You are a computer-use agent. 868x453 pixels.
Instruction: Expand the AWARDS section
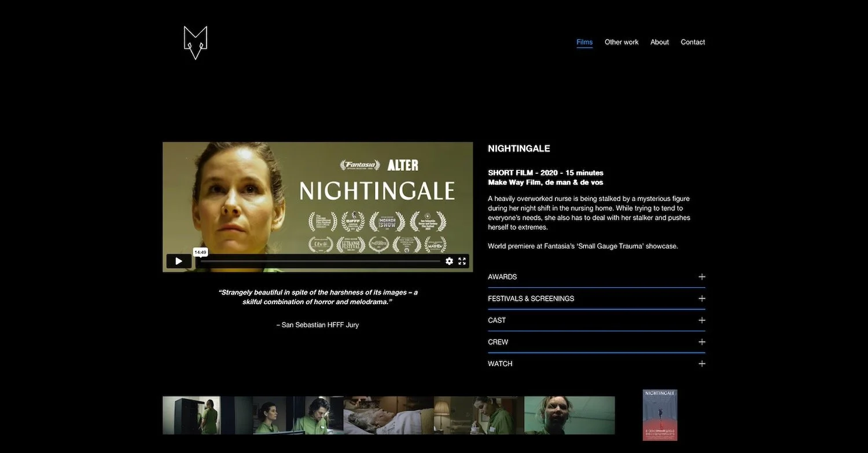(597, 277)
